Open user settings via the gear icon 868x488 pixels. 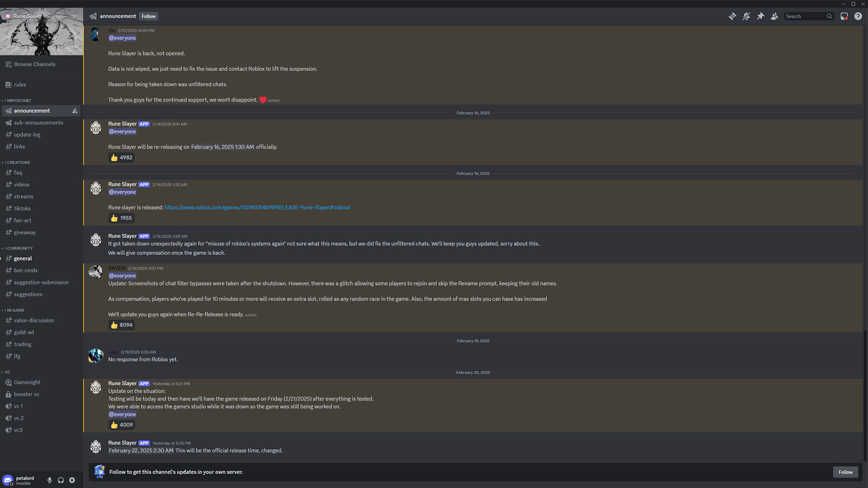[72, 480]
